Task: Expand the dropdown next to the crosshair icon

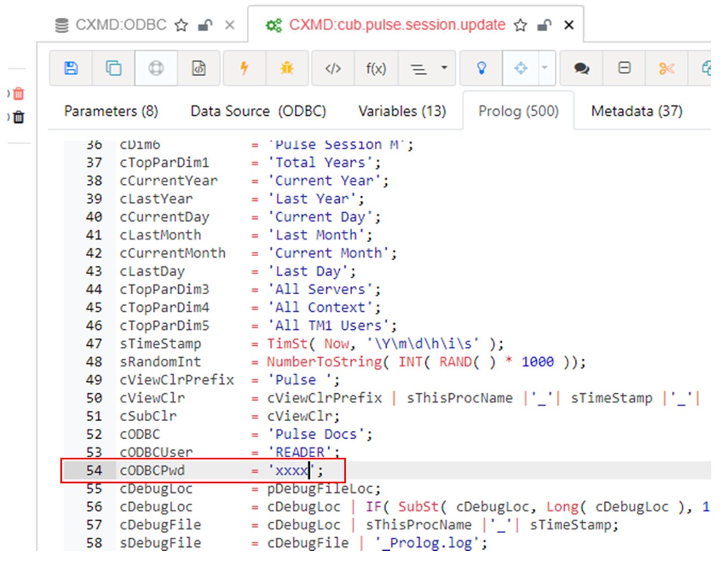Action: [545, 68]
